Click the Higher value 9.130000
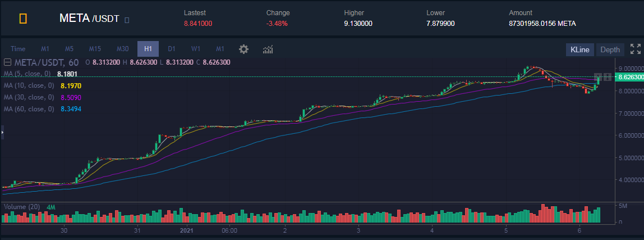This screenshot has width=644, height=240. pos(358,24)
